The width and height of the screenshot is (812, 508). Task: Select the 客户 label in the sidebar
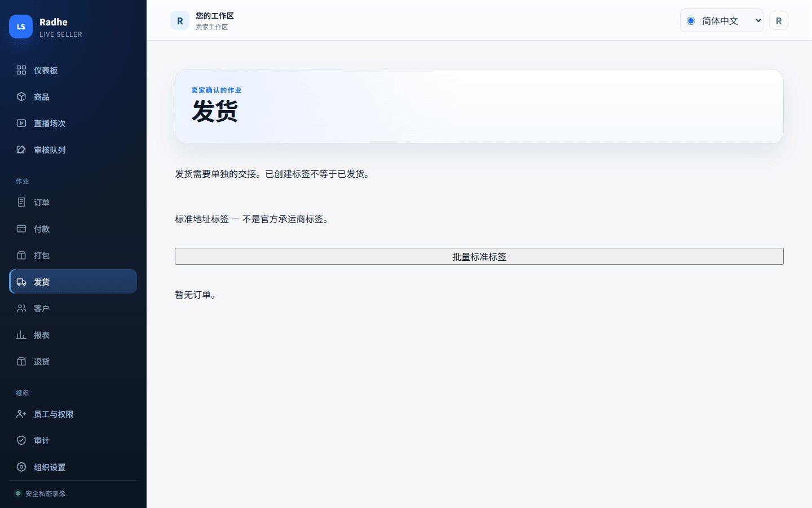coord(42,309)
